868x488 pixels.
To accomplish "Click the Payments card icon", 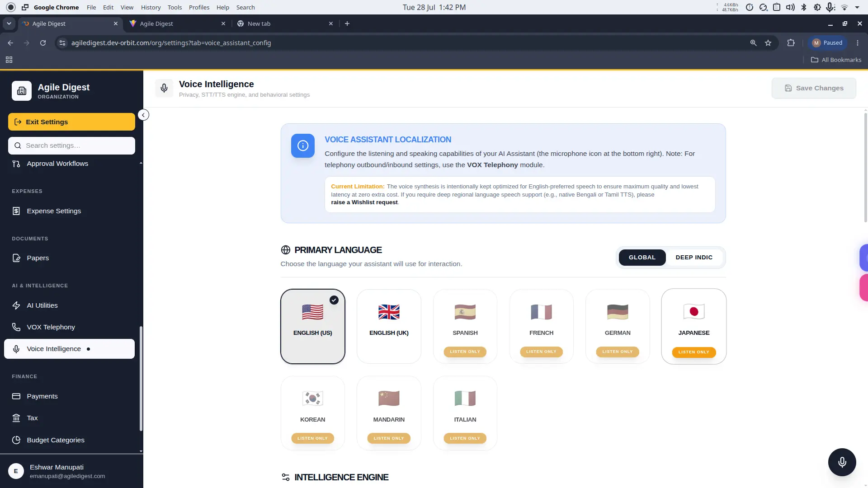I will 16,396.
